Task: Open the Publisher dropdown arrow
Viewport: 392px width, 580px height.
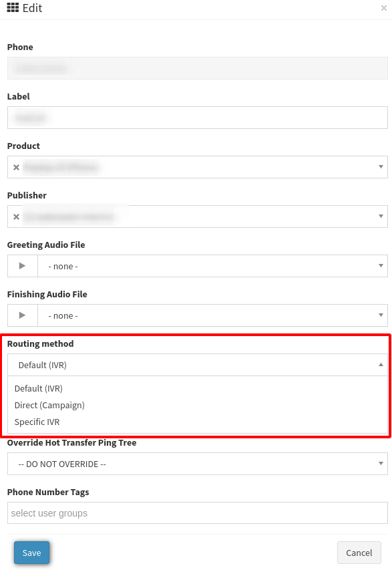Action: (x=381, y=216)
